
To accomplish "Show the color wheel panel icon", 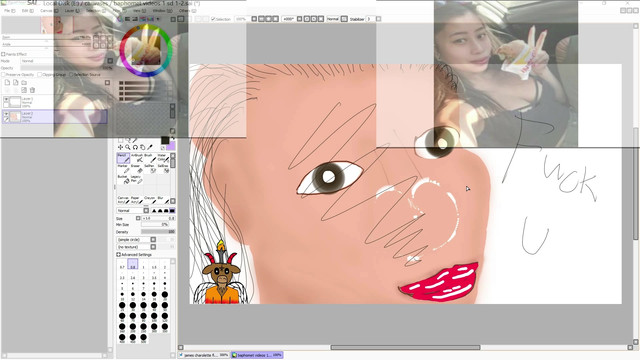I will 120,19.
